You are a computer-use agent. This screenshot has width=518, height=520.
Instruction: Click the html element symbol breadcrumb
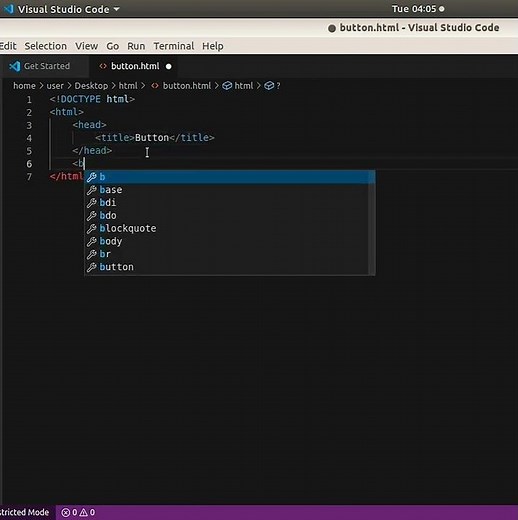244,86
